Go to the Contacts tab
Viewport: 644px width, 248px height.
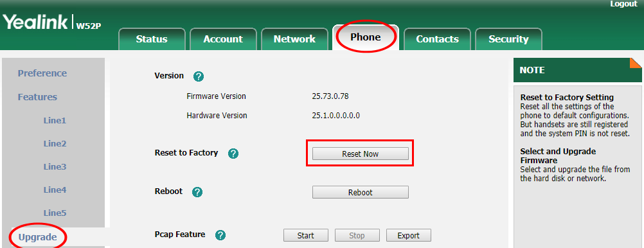[438, 39]
